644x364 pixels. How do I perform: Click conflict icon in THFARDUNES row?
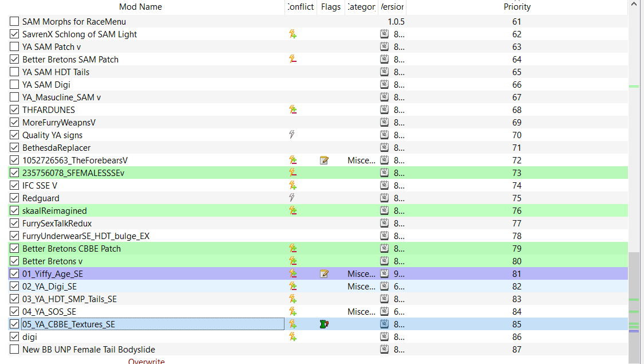[x=293, y=110]
